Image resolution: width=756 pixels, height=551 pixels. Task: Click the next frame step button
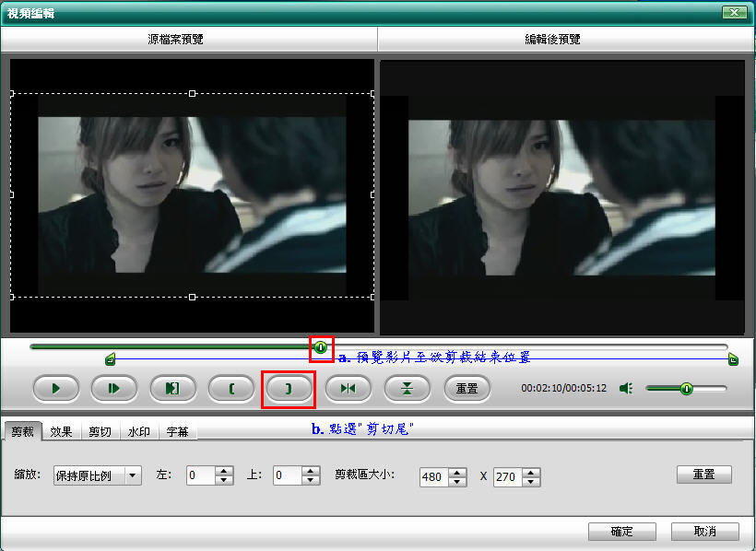(x=113, y=389)
